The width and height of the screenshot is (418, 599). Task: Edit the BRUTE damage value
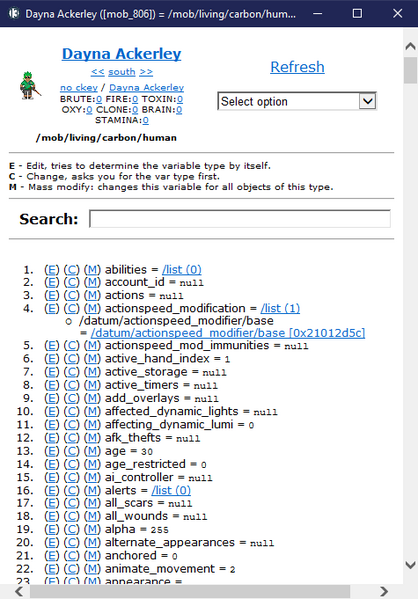tap(99, 99)
